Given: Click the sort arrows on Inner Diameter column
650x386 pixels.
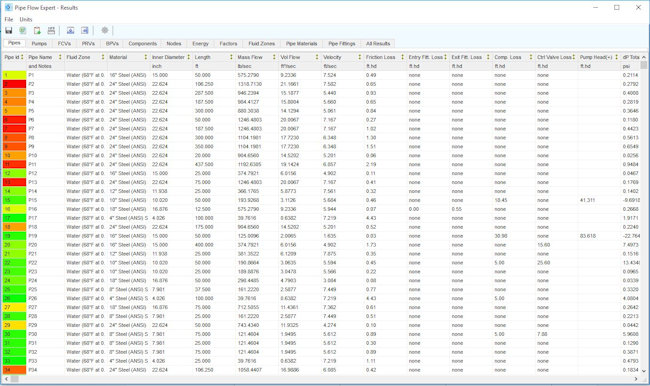Looking at the screenshot, I should [x=188, y=57].
